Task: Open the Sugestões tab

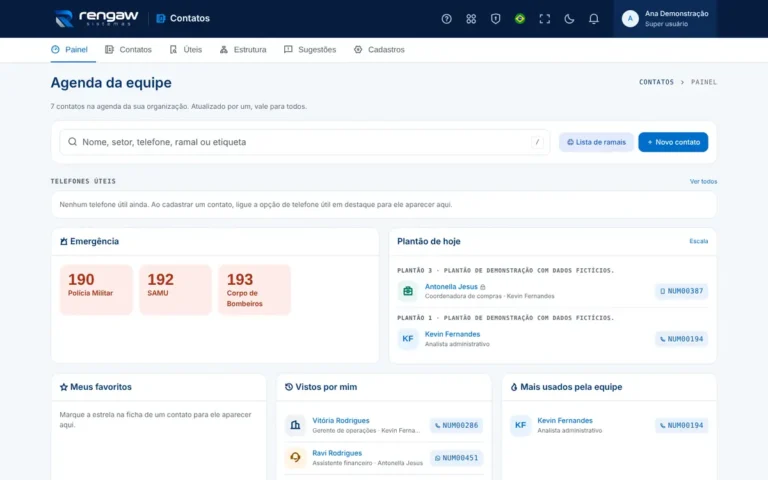Action: (x=310, y=49)
